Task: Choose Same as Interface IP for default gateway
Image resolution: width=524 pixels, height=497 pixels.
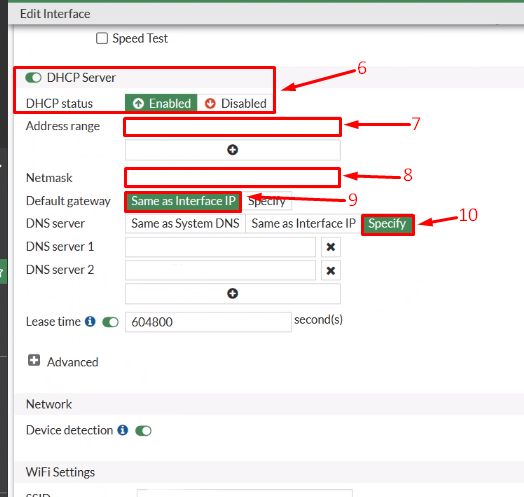Action: [183, 201]
